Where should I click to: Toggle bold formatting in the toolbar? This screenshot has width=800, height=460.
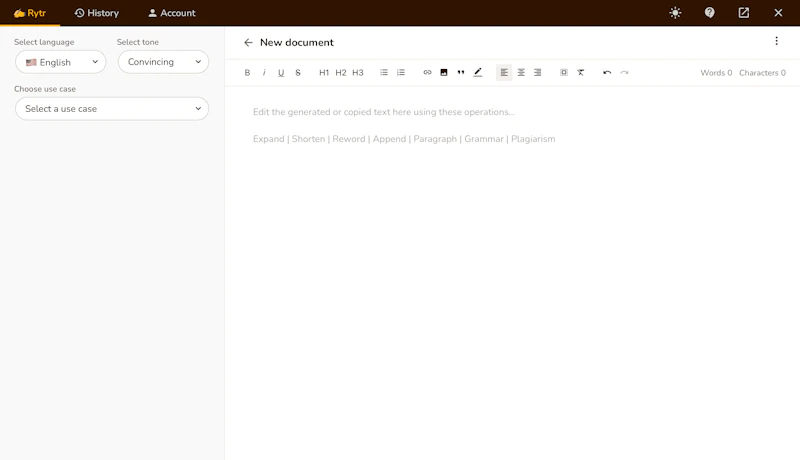pos(248,73)
